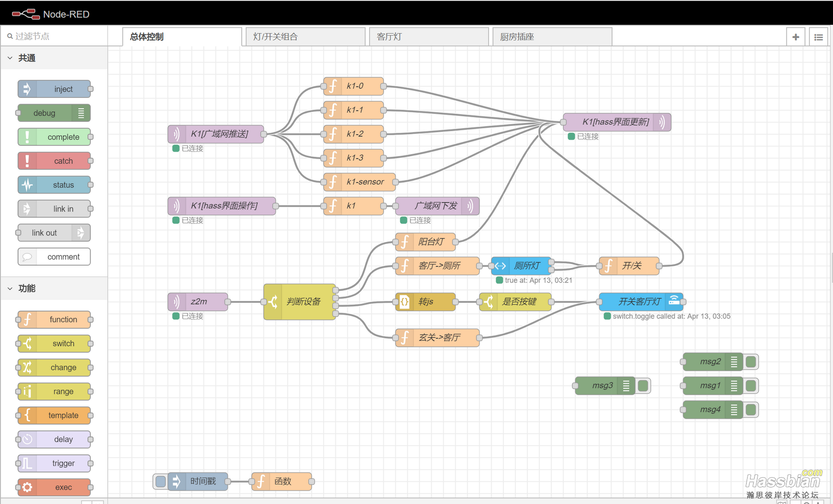
Task: Click the 过滤节点 search field
Action: point(54,36)
